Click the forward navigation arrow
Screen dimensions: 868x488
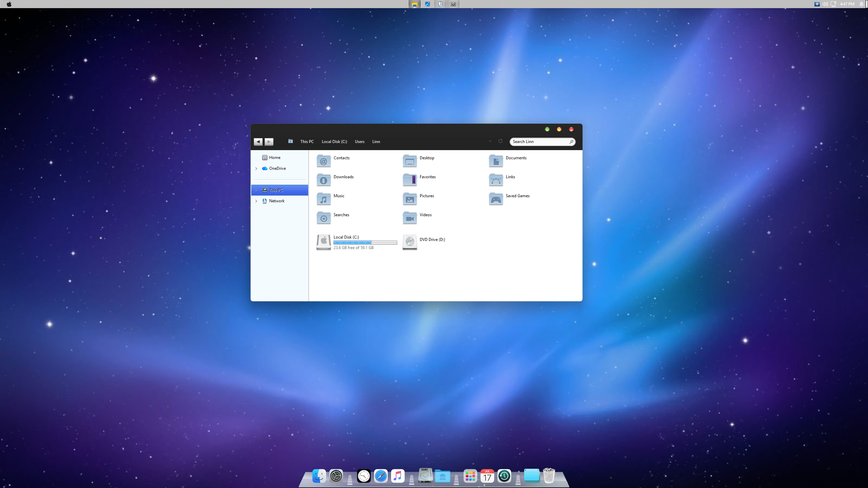[x=269, y=142]
